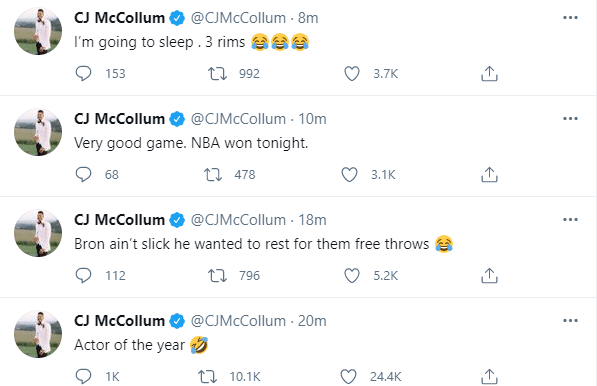Like the "Very good game" tweet
This screenshot has height=386, width=597.
349,175
